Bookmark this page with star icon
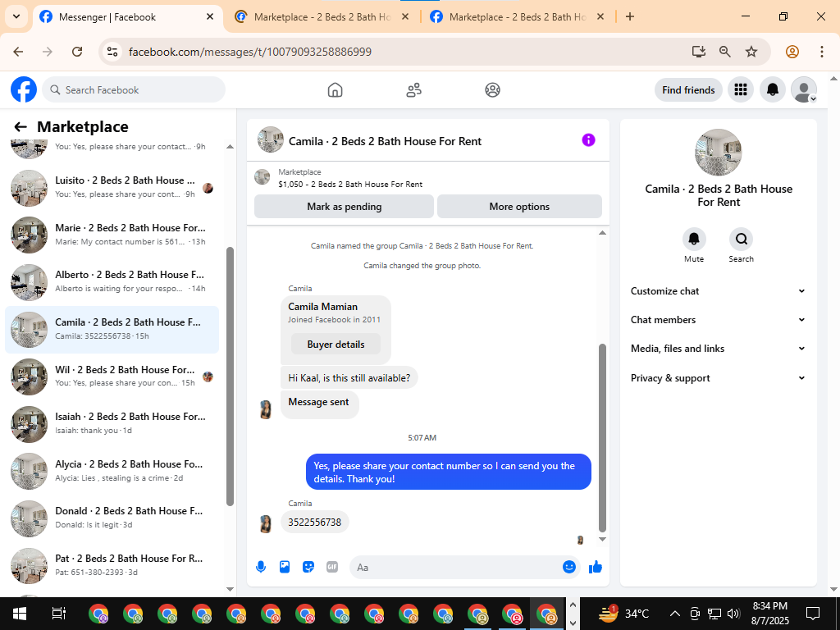The image size is (840, 630). click(x=751, y=52)
